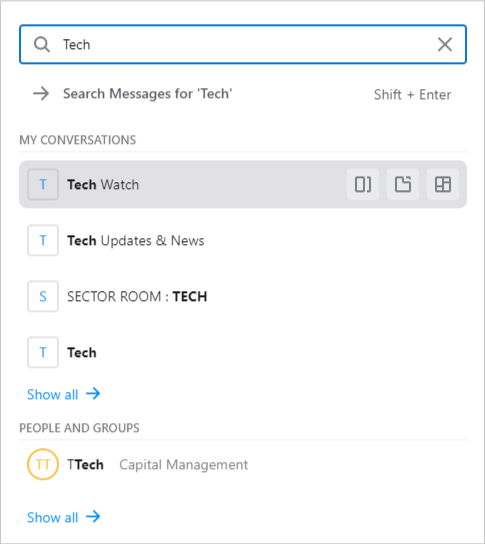
Task: Show all under My Conversations
Action: 63,394
